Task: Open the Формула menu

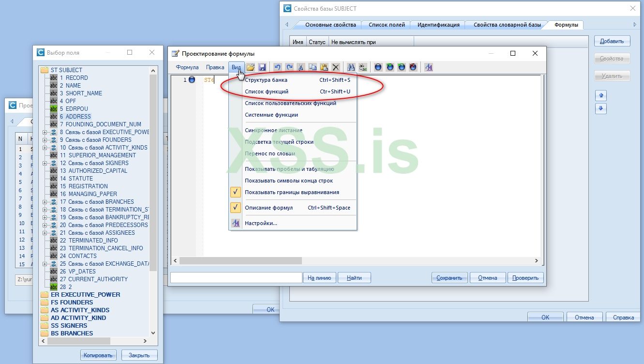Action: click(x=187, y=67)
